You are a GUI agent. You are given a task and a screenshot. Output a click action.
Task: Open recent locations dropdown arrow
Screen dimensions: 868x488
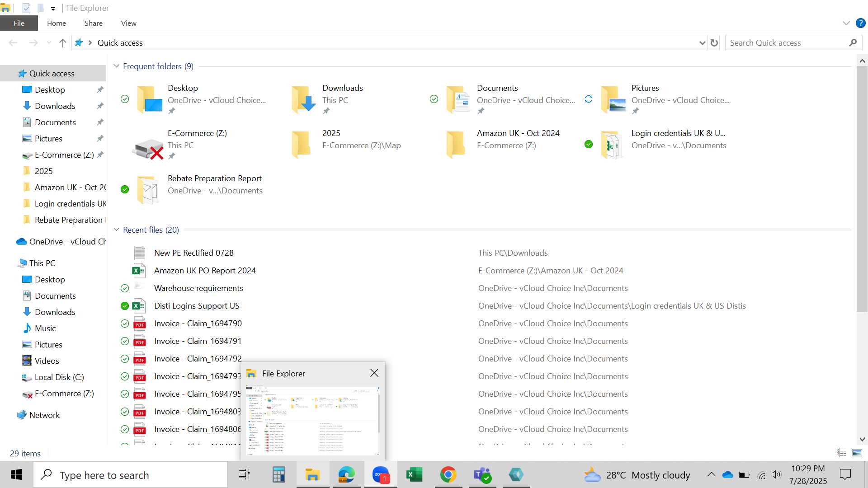[x=49, y=43]
